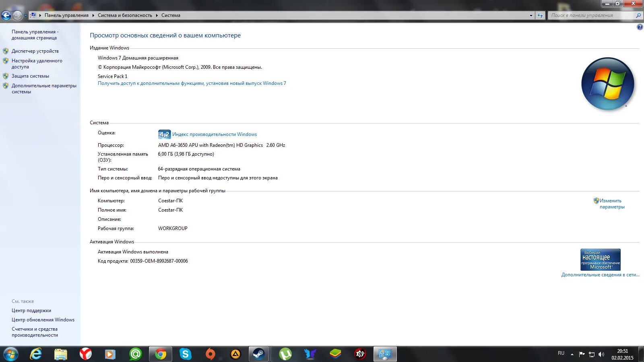Image resolution: width=644 pixels, height=362 pixels.
Task: Open Windows Media Player from taskbar
Action: click(x=110, y=354)
